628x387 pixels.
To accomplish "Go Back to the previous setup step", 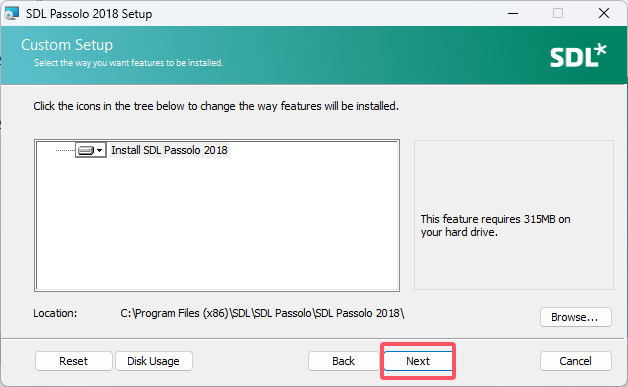I will click(x=343, y=361).
